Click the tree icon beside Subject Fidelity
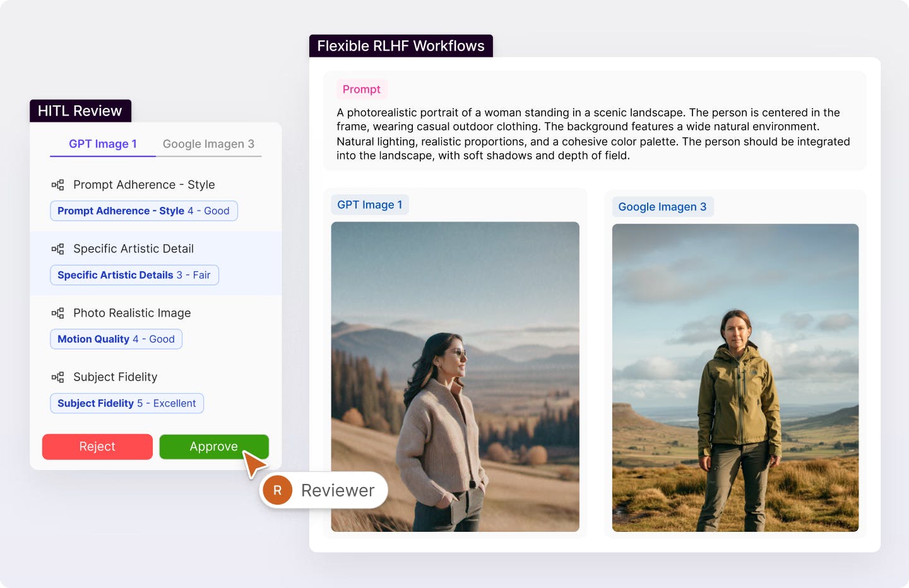This screenshot has width=909, height=588. (57, 377)
